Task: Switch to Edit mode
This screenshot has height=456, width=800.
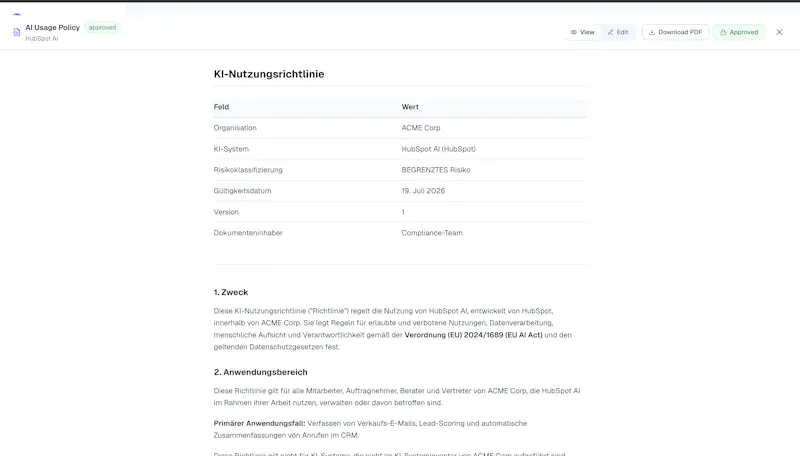Action: click(618, 32)
